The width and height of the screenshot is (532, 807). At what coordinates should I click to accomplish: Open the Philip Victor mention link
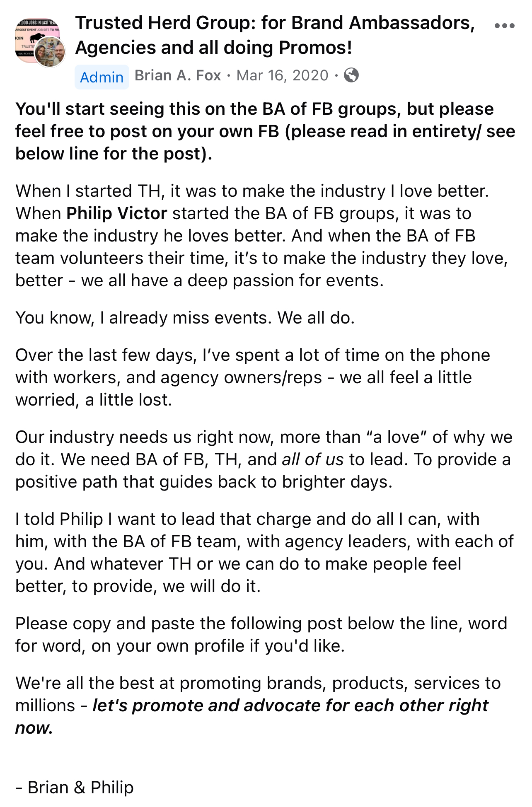[117, 213]
